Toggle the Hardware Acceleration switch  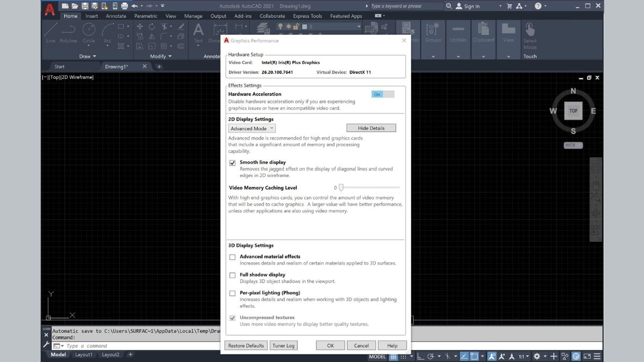(x=383, y=94)
